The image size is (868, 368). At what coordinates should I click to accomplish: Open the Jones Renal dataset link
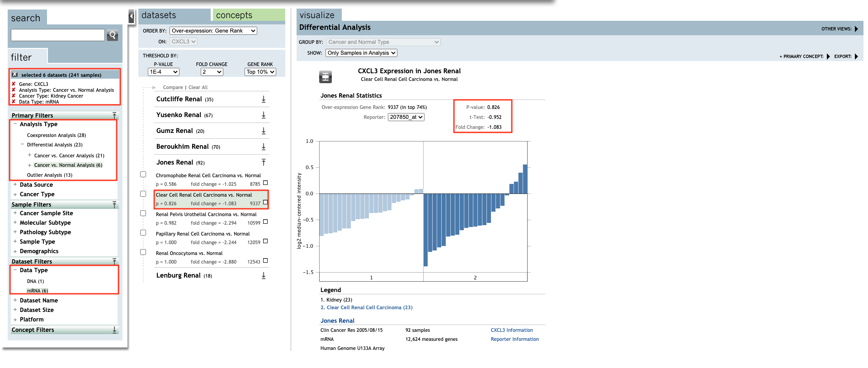tap(337, 321)
